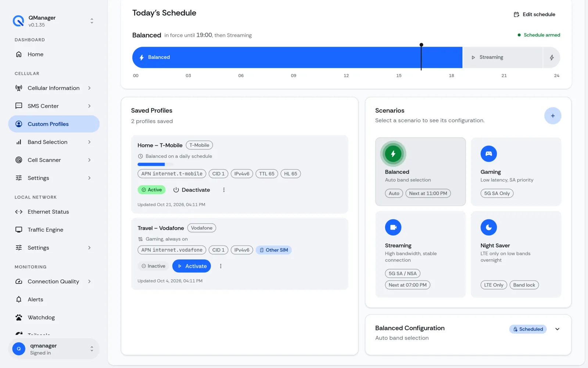The height and width of the screenshot is (368, 588).
Task: Click the Other SIM badge
Action: tap(274, 250)
